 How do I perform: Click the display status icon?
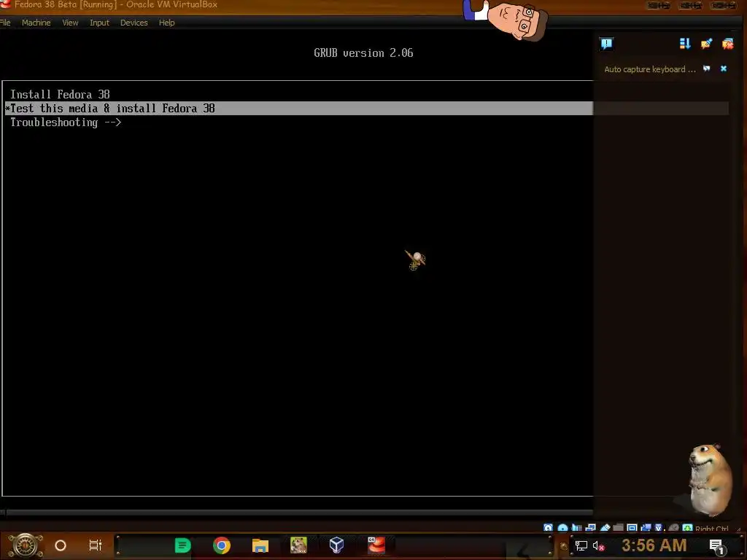pyautogui.click(x=632, y=528)
